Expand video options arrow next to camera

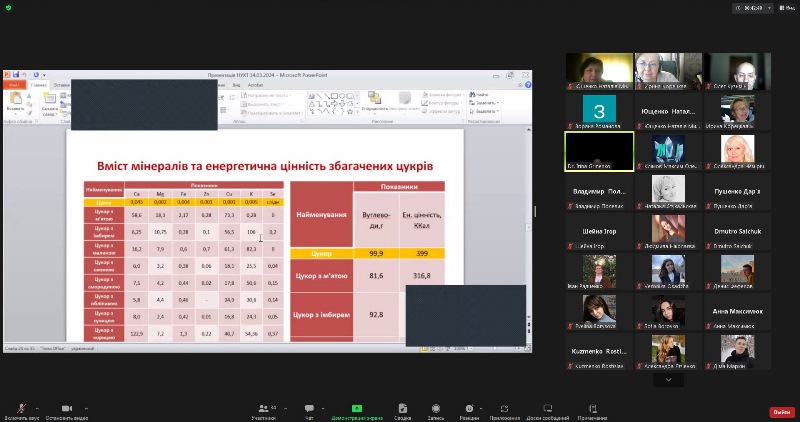point(86,408)
